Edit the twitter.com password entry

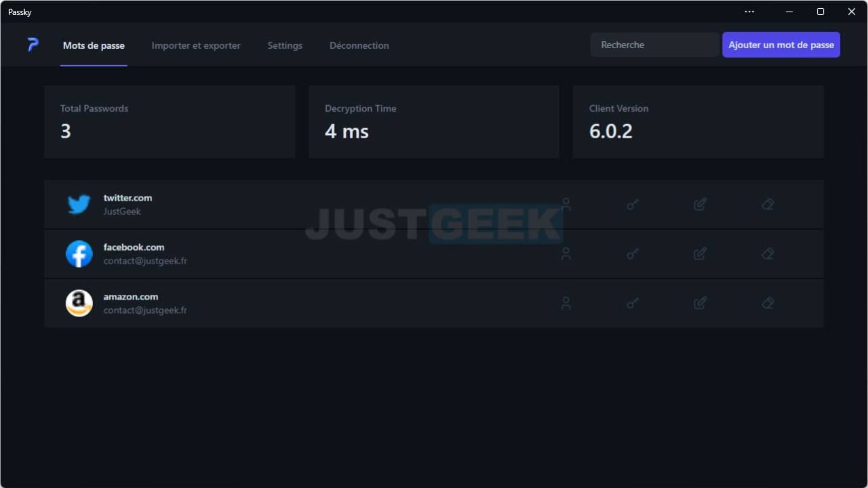(701, 204)
